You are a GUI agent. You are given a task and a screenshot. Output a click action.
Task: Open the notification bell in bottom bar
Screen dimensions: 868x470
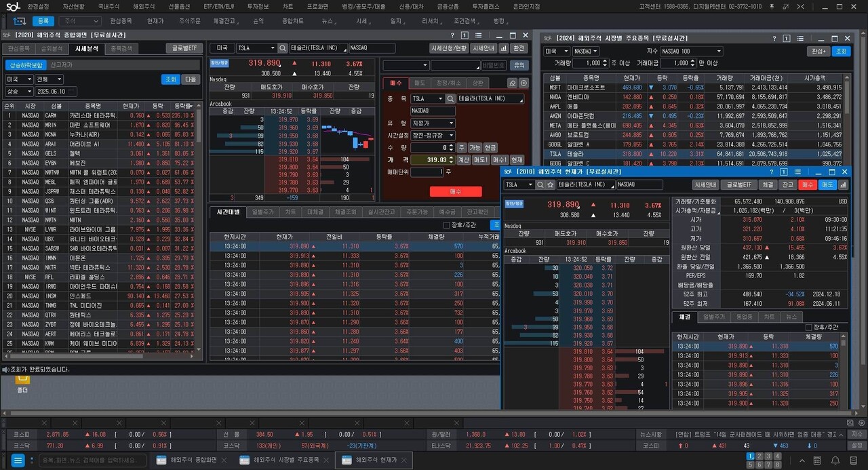point(835,461)
